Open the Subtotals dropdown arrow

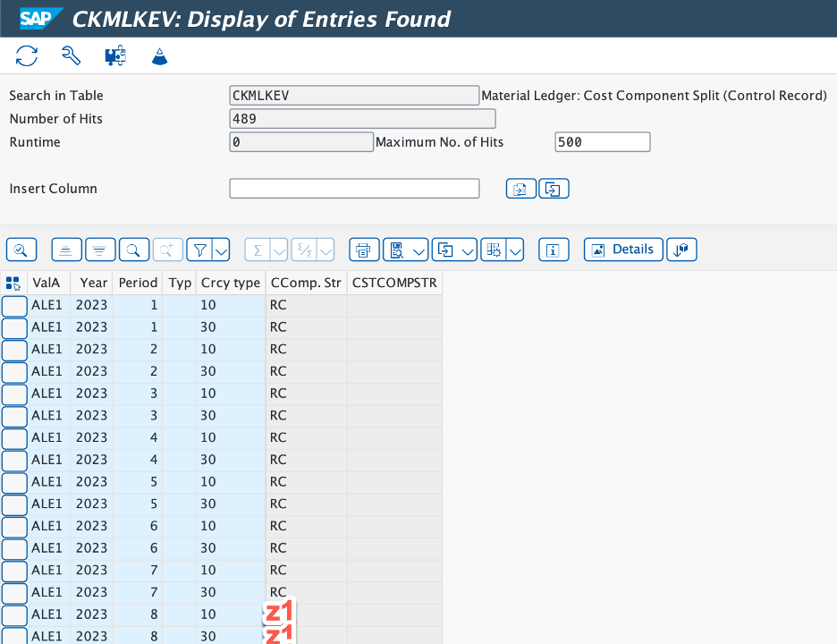click(325, 250)
